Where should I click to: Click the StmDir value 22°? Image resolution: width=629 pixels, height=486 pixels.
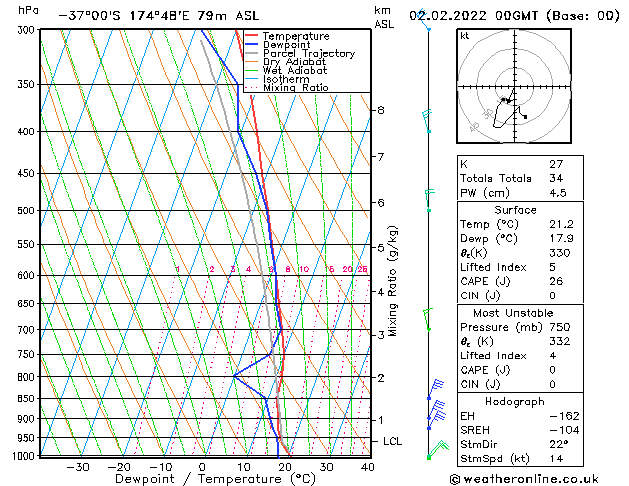(559, 445)
